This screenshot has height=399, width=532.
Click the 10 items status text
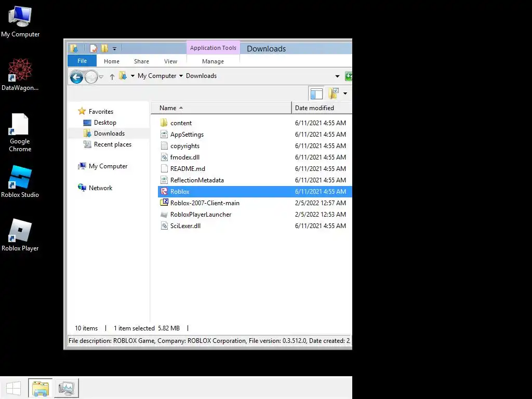[86, 328]
